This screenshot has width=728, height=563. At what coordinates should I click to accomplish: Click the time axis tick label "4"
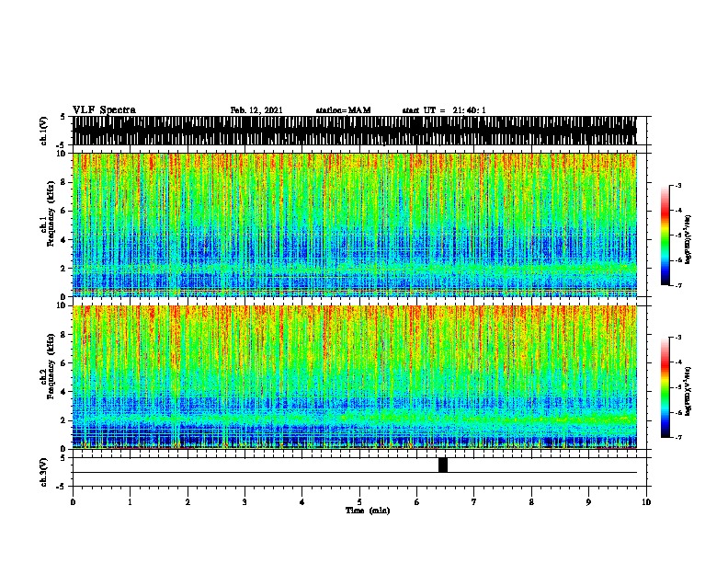click(x=302, y=501)
